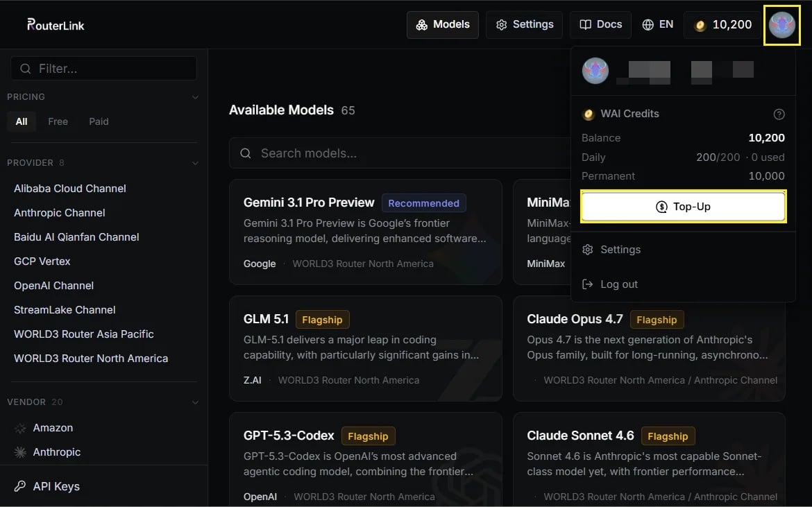Filter by OpenAI Channel provider
812x507 pixels.
54,286
